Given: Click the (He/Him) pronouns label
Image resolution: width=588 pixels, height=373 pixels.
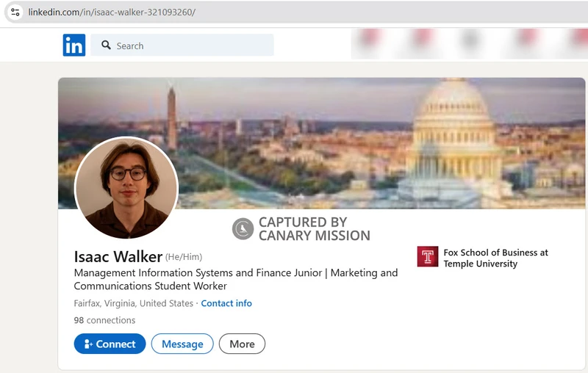Looking at the screenshot, I should pos(184,257).
